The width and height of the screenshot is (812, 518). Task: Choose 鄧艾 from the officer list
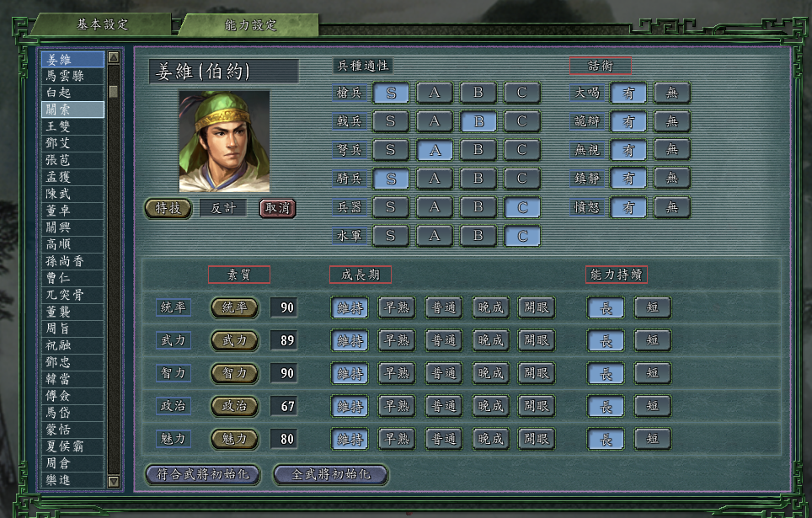[x=72, y=143]
